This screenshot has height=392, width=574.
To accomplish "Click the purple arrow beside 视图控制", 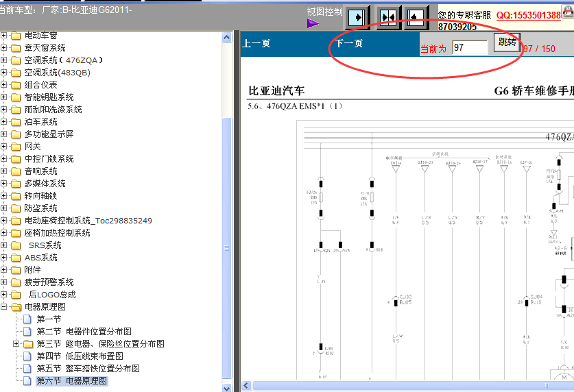I will tap(313, 24).
